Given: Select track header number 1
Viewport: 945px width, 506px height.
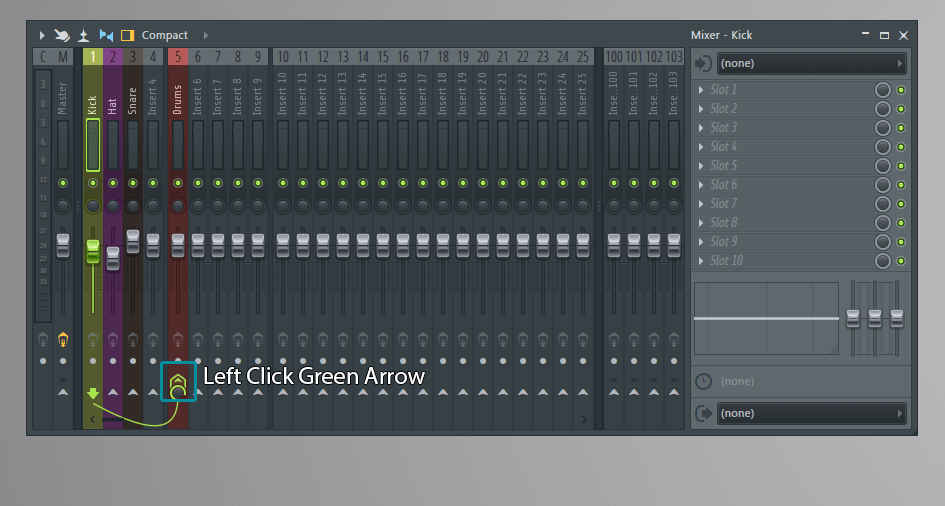Looking at the screenshot, I should click(x=93, y=57).
